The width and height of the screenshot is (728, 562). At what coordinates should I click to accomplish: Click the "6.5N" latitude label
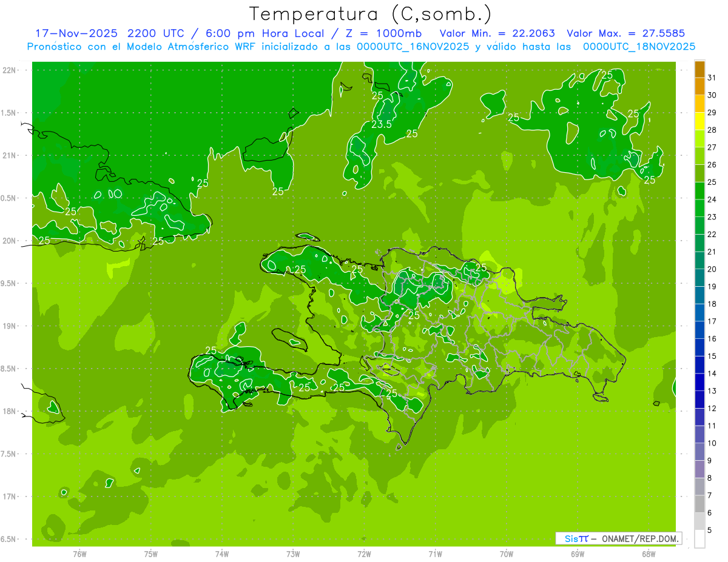coord(9,540)
